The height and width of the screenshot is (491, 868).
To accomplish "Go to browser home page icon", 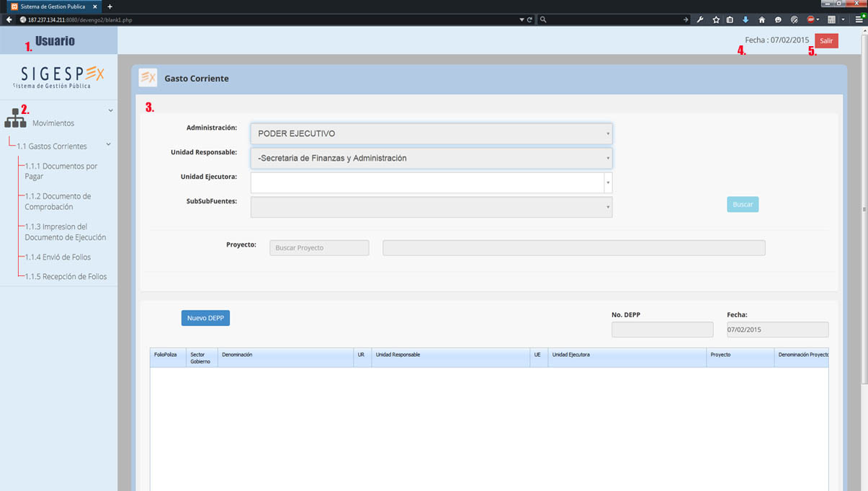I will pyautogui.click(x=761, y=19).
